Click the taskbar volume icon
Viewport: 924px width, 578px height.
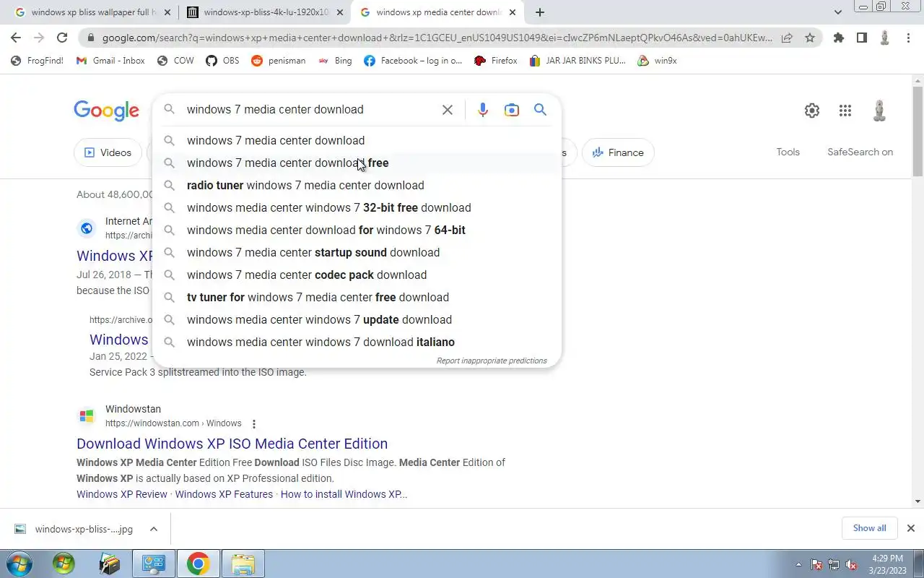click(x=852, y=564)
